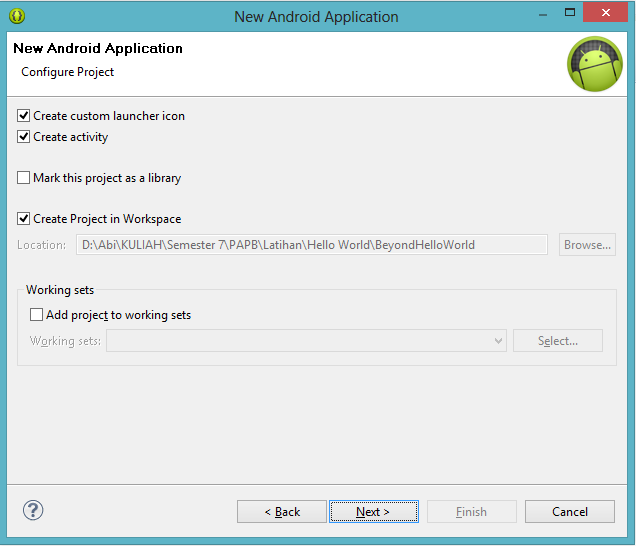
Task: Cancel the New Android Application wizard
Action: 570,512
